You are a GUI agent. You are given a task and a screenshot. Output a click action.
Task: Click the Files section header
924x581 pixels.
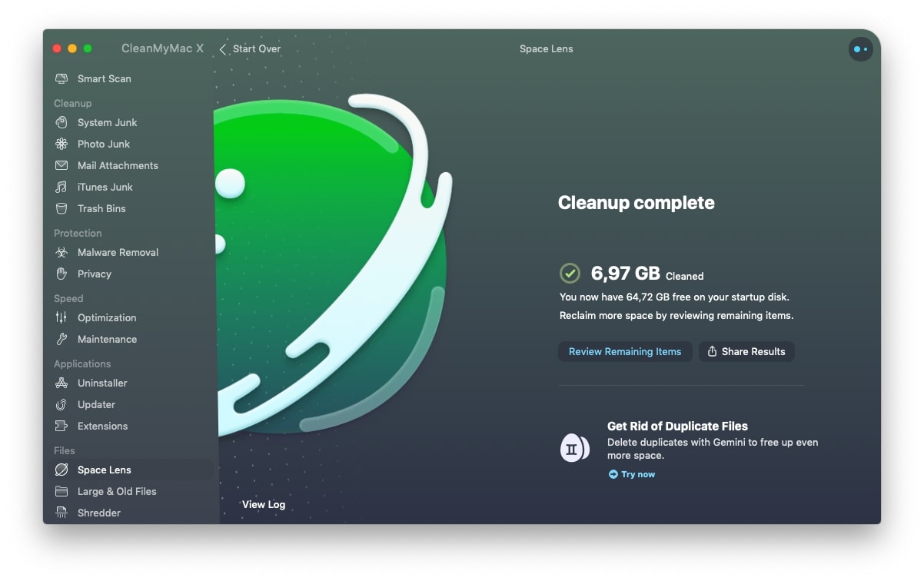(x=65, y=450)
